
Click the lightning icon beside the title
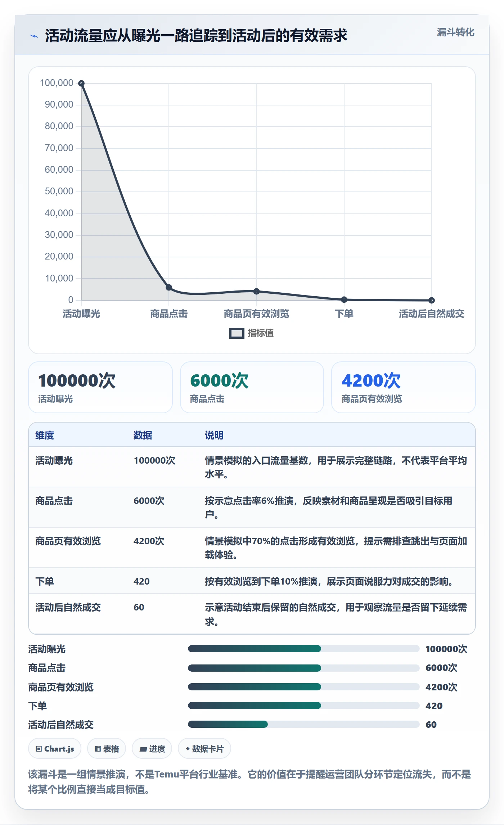pyautogui.click(x=34, y=36)
